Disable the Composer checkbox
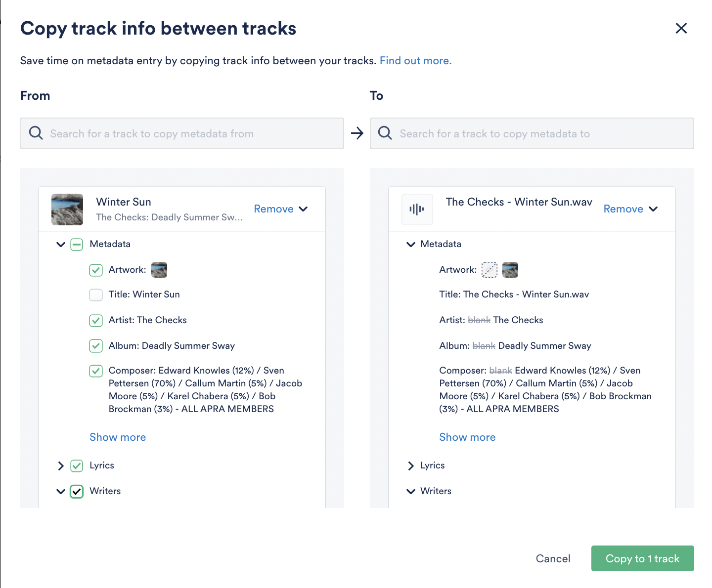 (x=96, y=371)
